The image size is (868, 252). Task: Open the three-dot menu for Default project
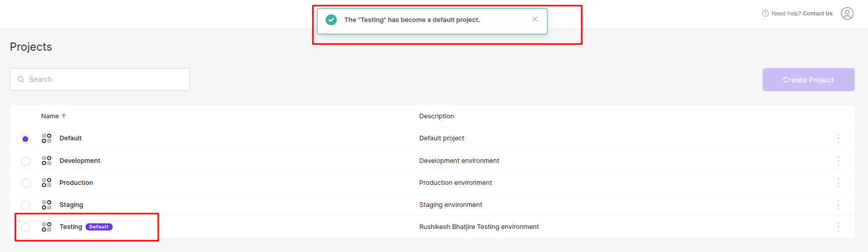[x=838, y=138]
